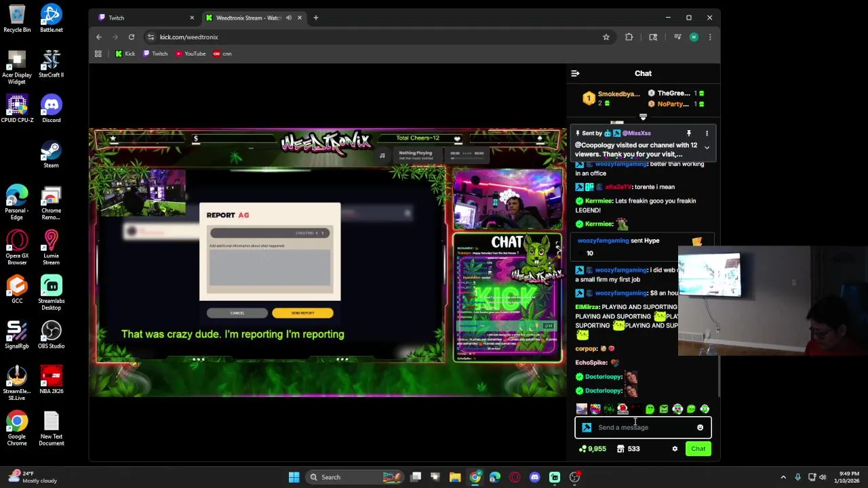Pick the green ghost quick emote
Screen dimensions: 868x488
[x=650, y=409]
